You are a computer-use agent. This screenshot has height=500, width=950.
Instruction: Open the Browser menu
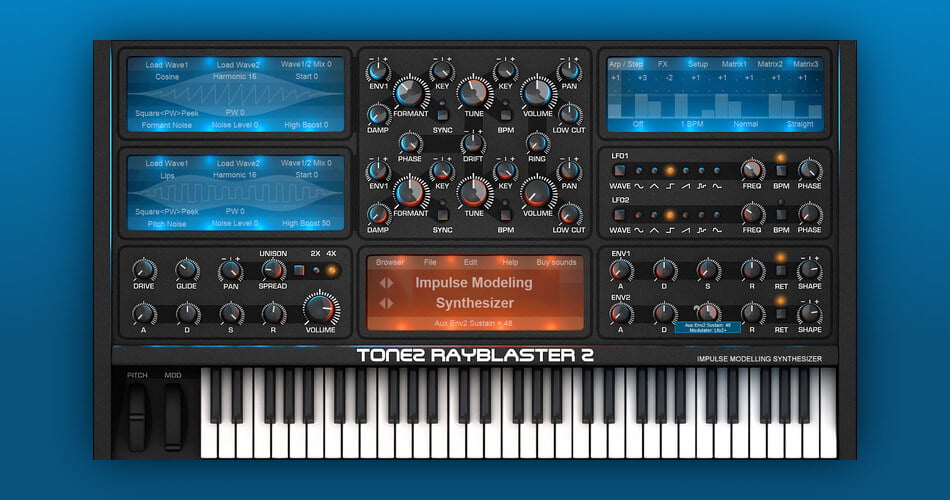(x=390, y=262)
